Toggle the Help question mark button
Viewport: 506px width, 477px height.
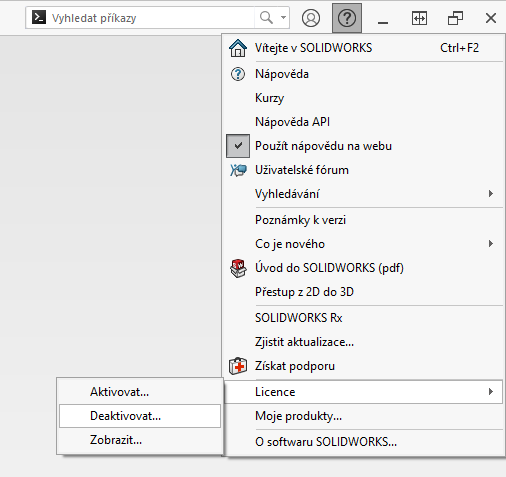click(347, 18)
